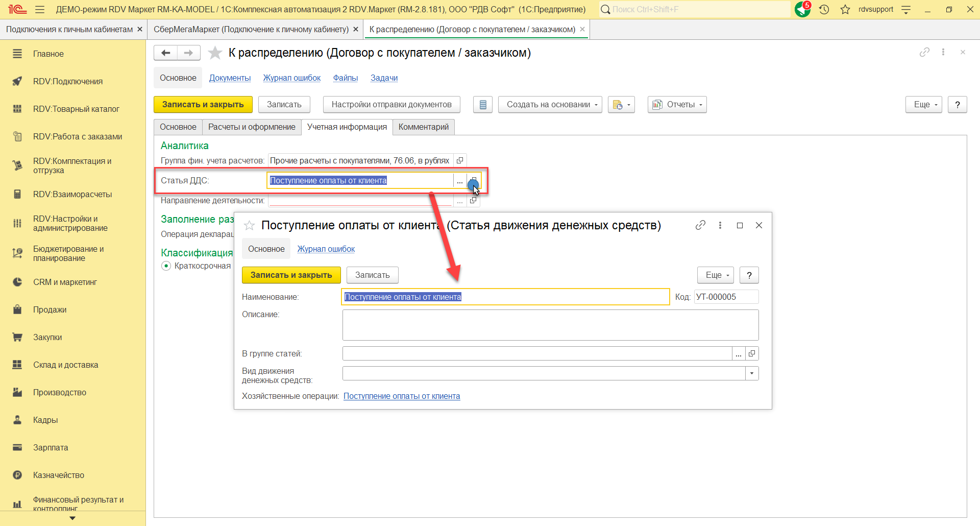Image resolution: width=980 pixels, height=526 pixels.
Task: Add dialog item to favorites with star
Action: click(x=249, y=225)
